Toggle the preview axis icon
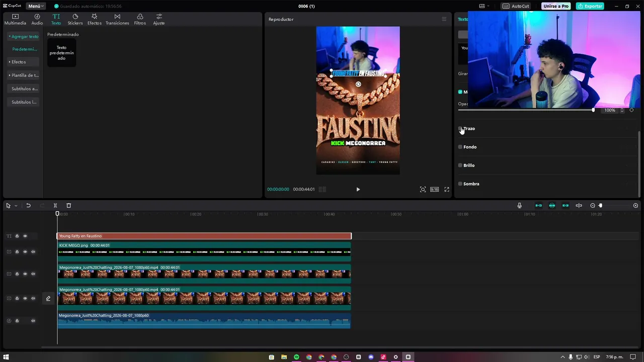 [579, 206]
